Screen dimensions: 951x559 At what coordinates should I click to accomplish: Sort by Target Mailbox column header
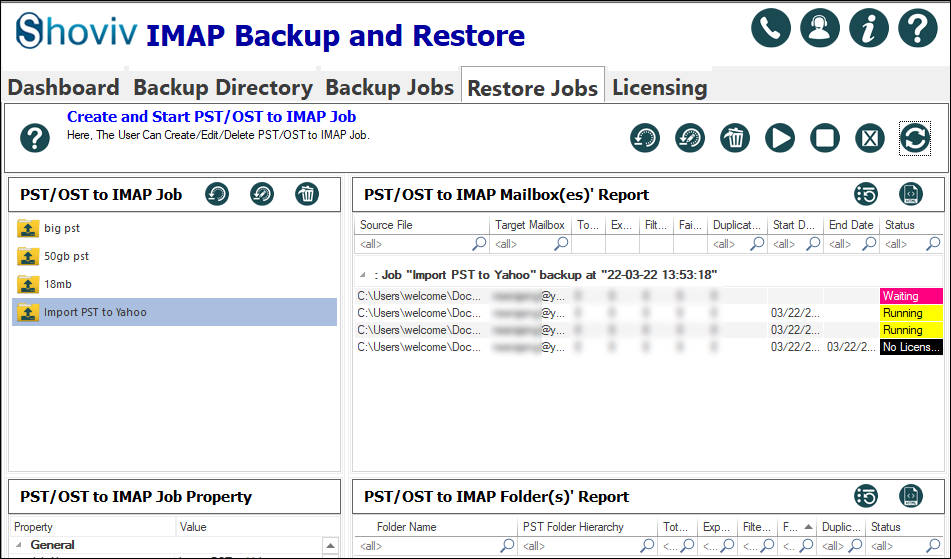click(530, 225)
